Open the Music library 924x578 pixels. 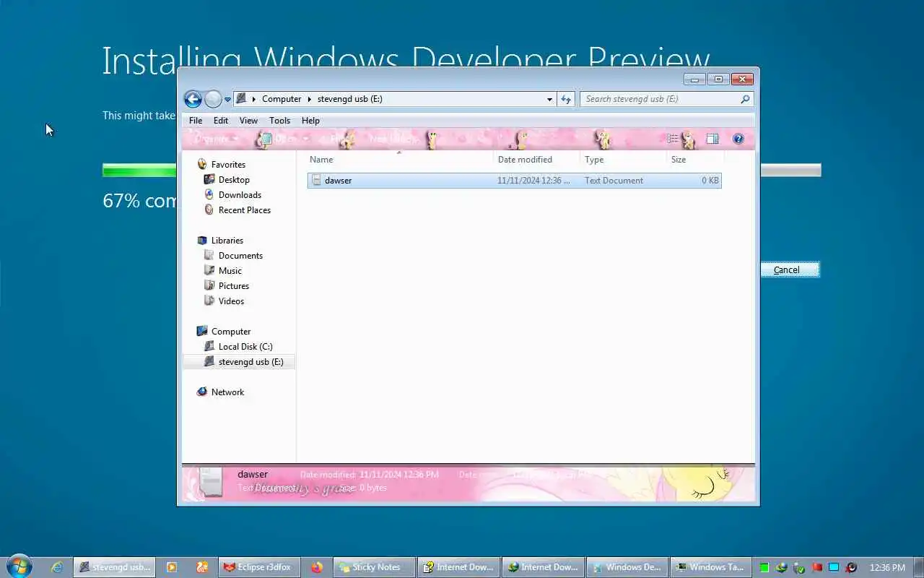point(230,271)
